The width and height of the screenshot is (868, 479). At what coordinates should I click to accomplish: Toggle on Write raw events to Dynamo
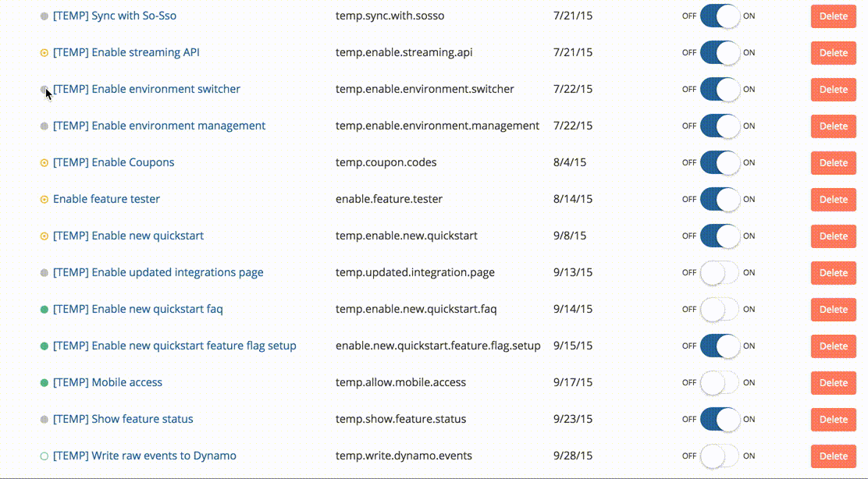(720, 456)
